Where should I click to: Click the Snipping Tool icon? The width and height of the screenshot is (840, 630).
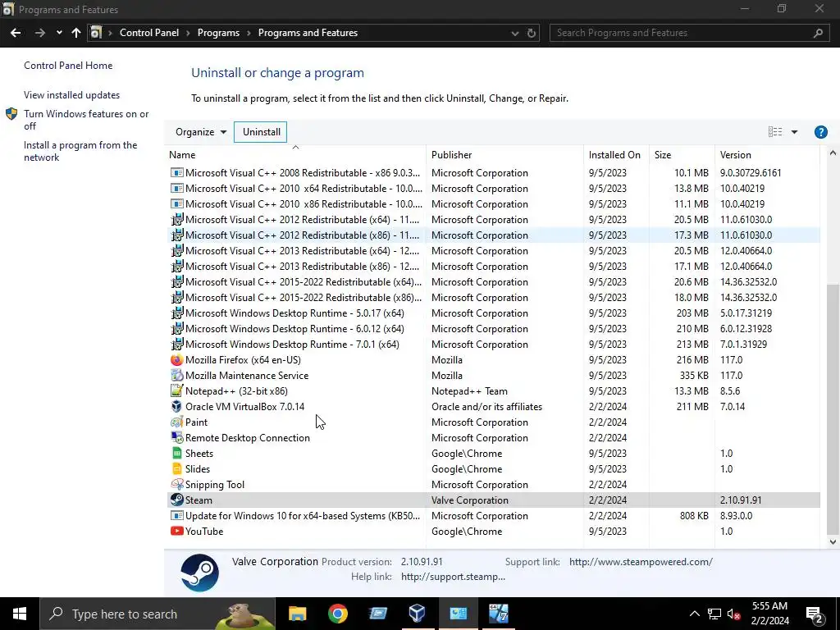pos(177,484)
